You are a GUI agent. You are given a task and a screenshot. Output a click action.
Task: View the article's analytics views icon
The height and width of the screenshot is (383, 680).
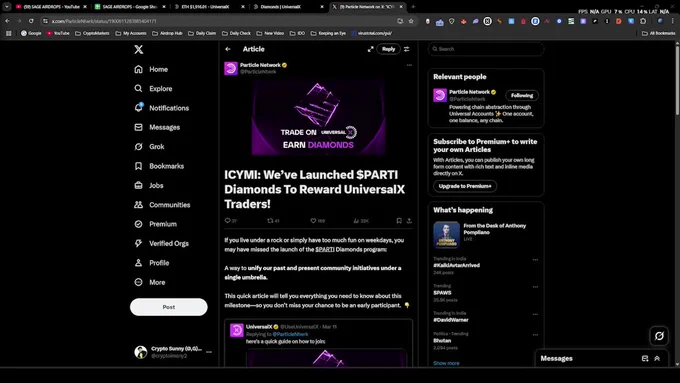tap(356, 221)
